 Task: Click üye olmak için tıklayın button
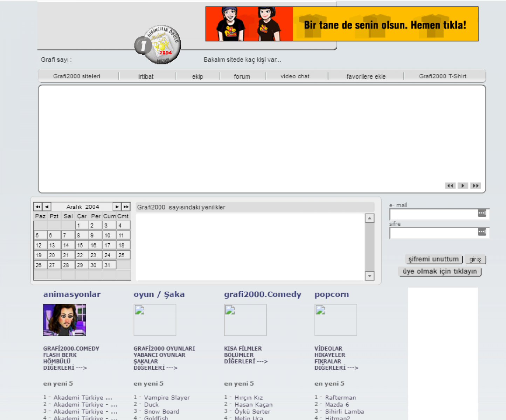(x=440, y=272)
